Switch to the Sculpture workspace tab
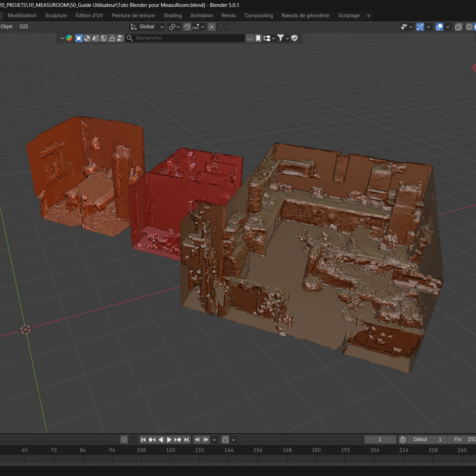The width and height of the screenshot is (476, 476). (x=56, y=15)
